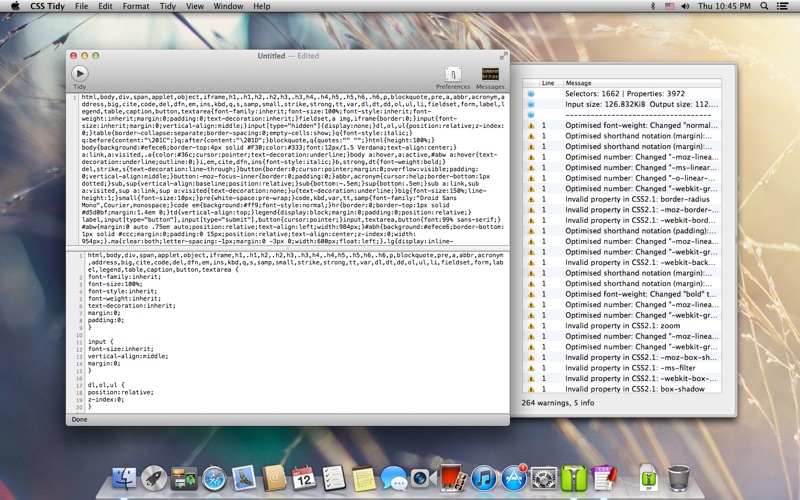Click into the unformatted CSS input pane
The height and width of the screenshot is (500, 800).
[293, 169]
